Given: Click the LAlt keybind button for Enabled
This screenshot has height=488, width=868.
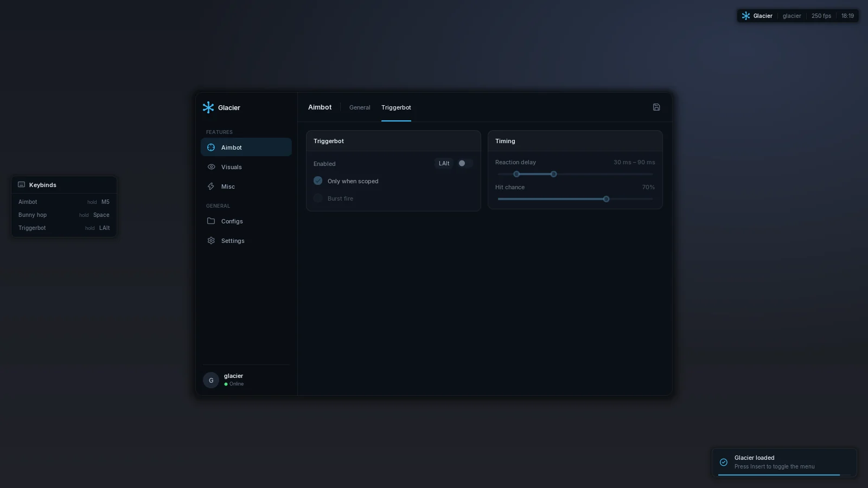Looking at the screenshot, I should tap(444, 163).
